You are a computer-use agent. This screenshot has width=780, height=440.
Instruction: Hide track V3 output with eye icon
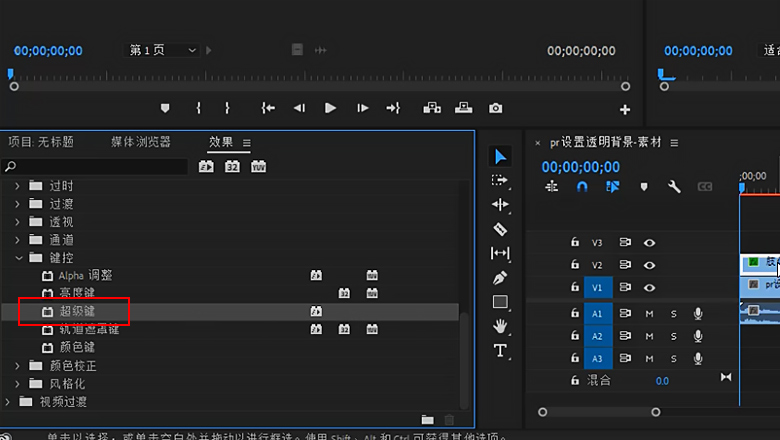[x=649, y=243]
